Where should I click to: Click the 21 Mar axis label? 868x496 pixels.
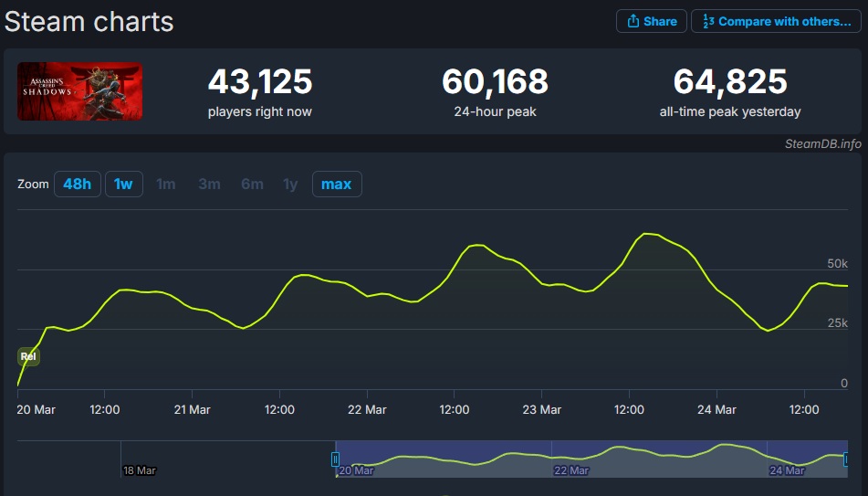point(192,409)
